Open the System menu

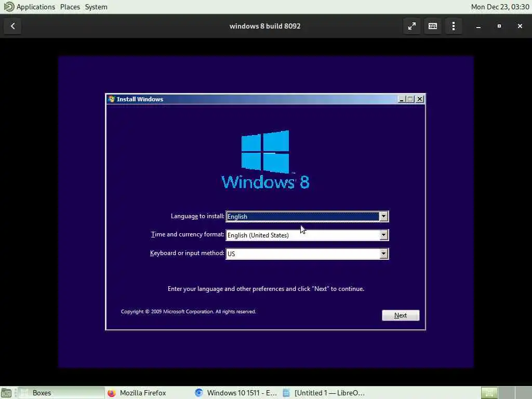pyautogui.click(x=96, y=7)
